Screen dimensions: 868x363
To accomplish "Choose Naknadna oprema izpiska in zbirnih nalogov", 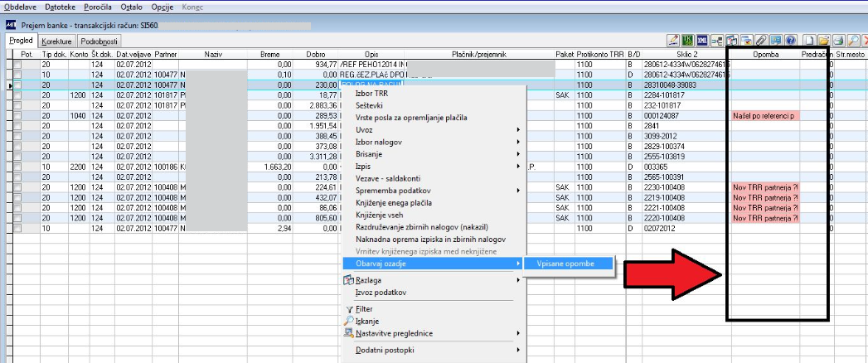I will (x=434, y=240).
